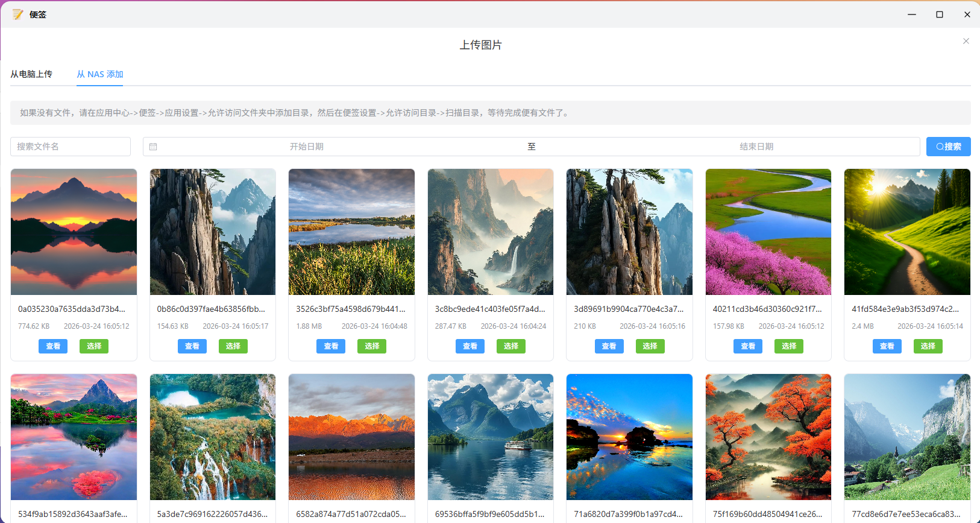Click filename 3526c3bf75a4598d679b441...
The height and width of the screenshot is (523, 980).
(x=351, y=309)
